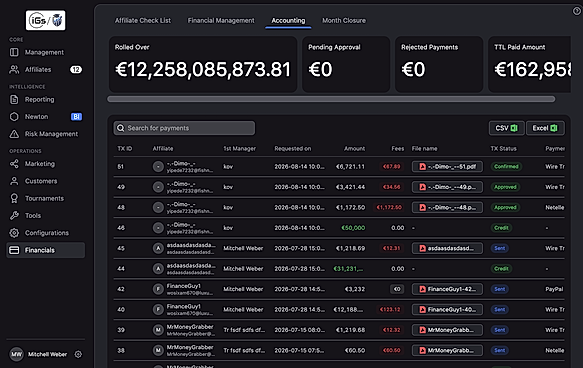Open the Customers person icon

click(14, 181)
